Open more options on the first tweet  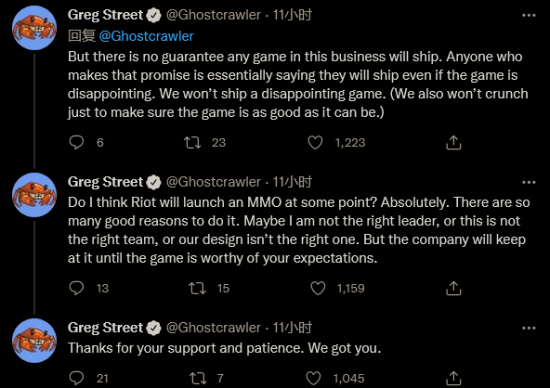coord(529,15)
